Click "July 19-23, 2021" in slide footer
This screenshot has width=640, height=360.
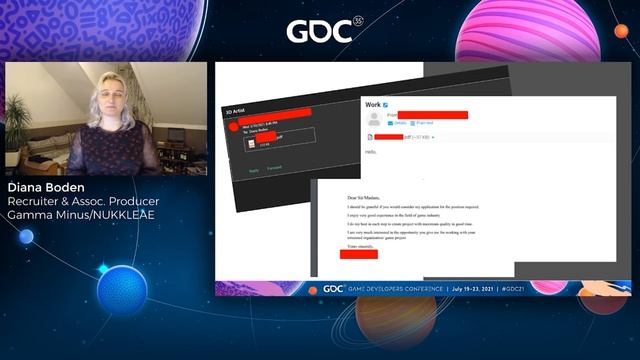(473, 289)
